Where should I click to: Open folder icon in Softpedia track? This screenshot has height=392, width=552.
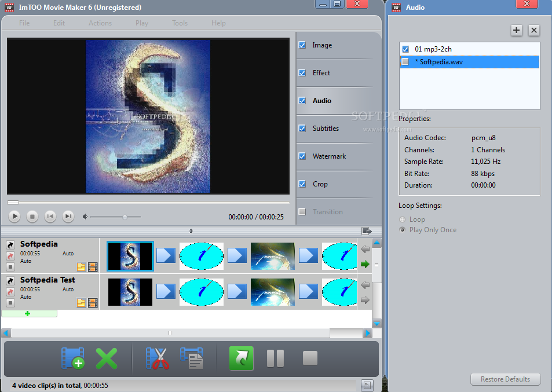pos(81,267)
